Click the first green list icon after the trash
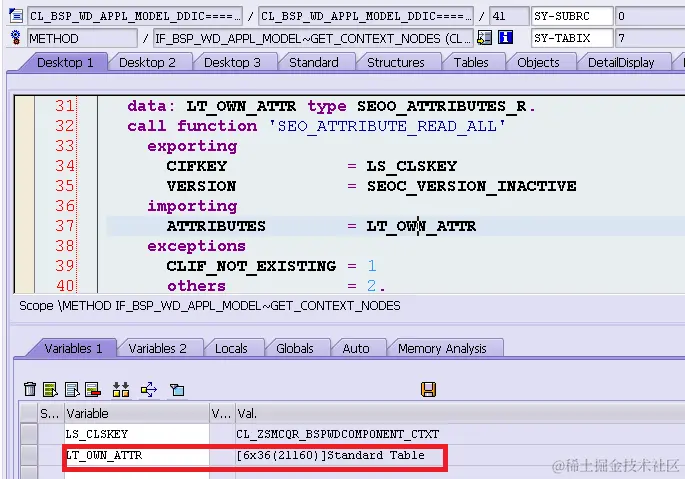This screenshot has height=479, width=685. point(50,389)
